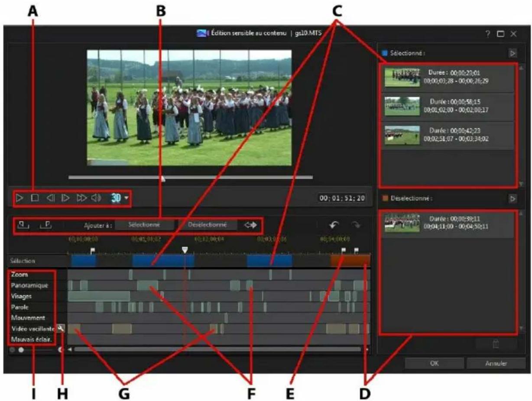Open the 3D mode dropdown arrow
Viewport: 532px width, 401px height.
[x=126, y=199]
